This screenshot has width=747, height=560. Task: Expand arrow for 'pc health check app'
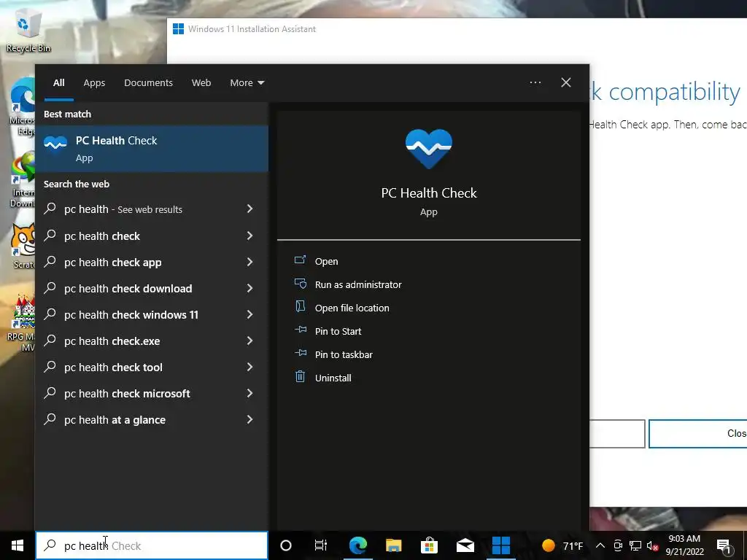pyautogui.click(x=249, y=262)
